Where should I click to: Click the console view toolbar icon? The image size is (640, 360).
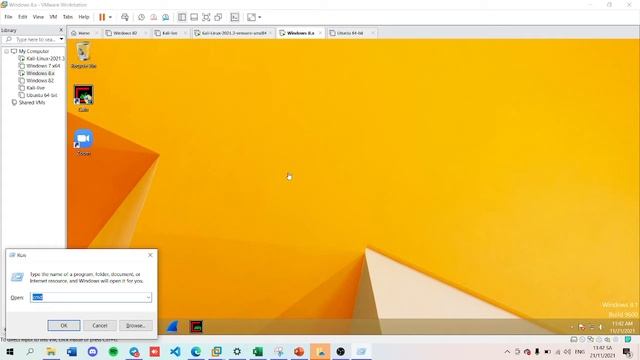[x=235, y=17]
